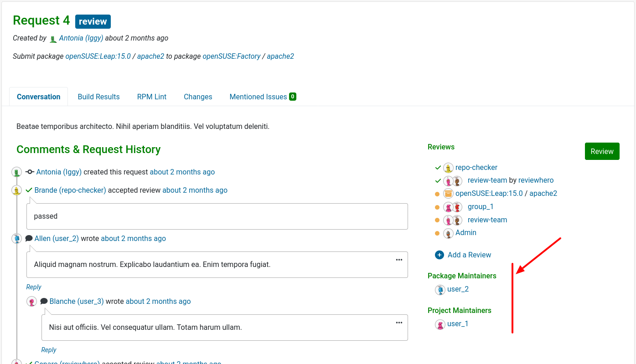Screen dimensions: 636x364
Task: Click the request creation icon next to Antonia
Action: click(29, 172)
